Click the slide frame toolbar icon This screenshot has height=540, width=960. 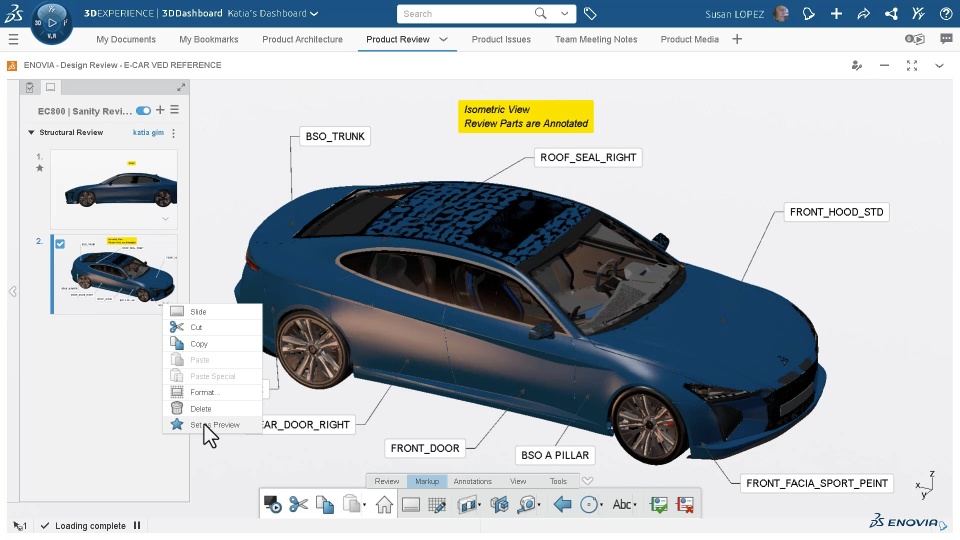pos(411,504)
